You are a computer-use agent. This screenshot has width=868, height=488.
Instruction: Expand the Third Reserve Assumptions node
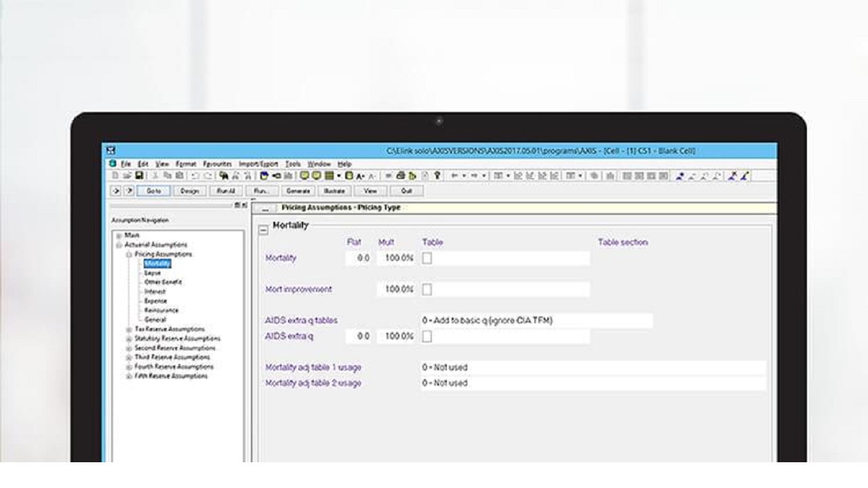(x=129, y=358)
